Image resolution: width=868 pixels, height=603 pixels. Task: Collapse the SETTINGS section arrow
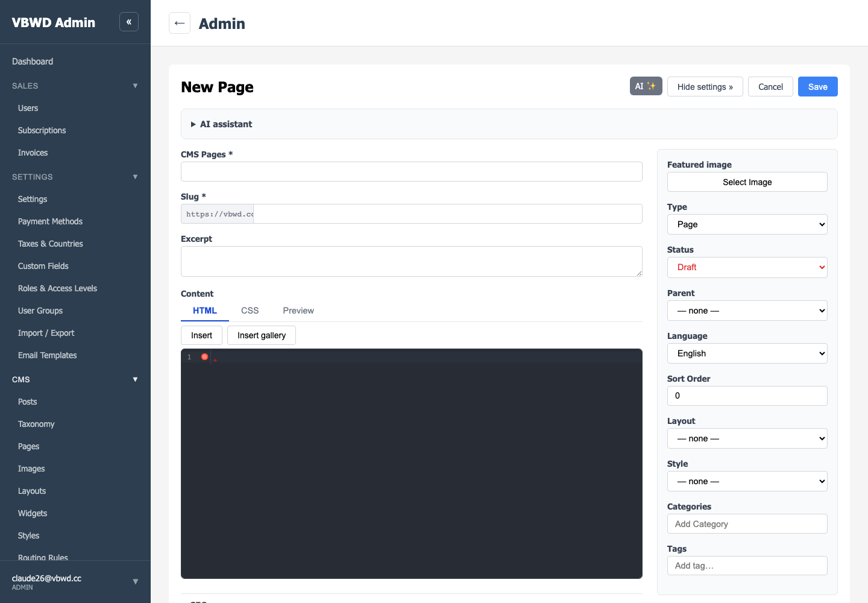pos(135,177)
